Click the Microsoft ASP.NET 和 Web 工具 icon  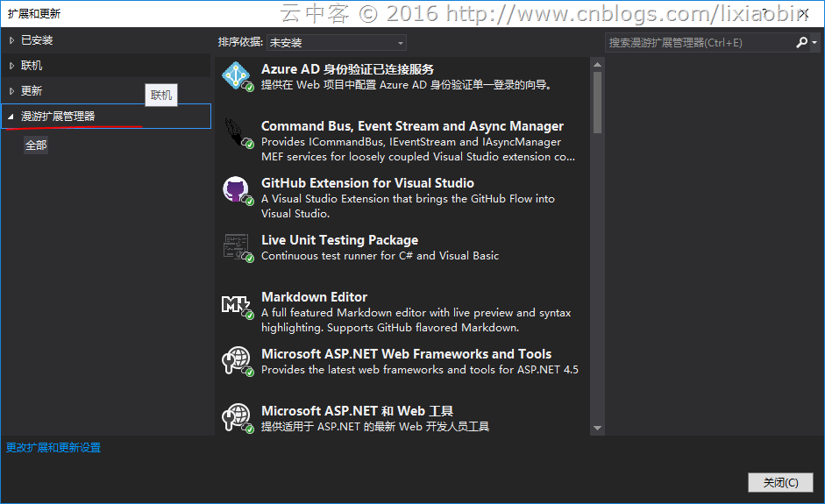[x=236, y=417]
